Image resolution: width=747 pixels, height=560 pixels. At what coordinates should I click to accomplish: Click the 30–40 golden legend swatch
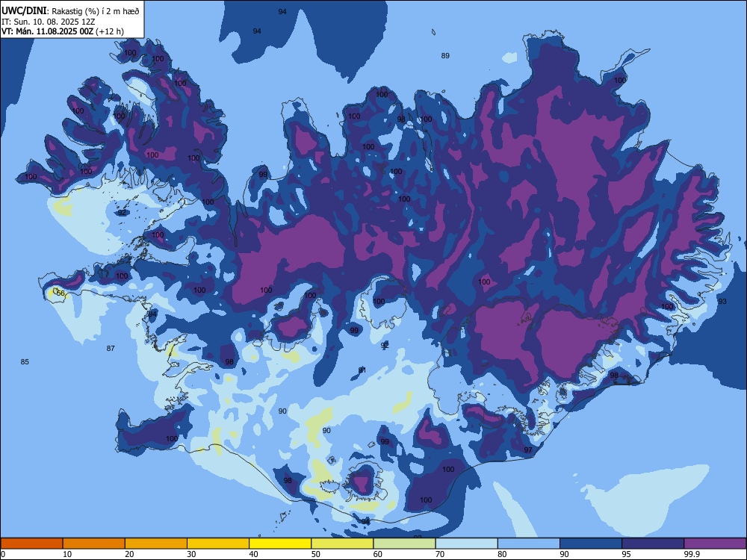coord(218,544)
